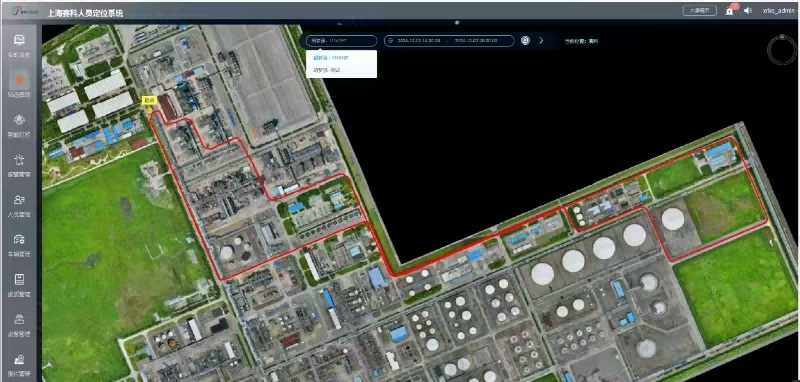Open the person name search dropdown field
This screenshot has height=382, width=800.
pyautogui.click(x=341, y=41)
